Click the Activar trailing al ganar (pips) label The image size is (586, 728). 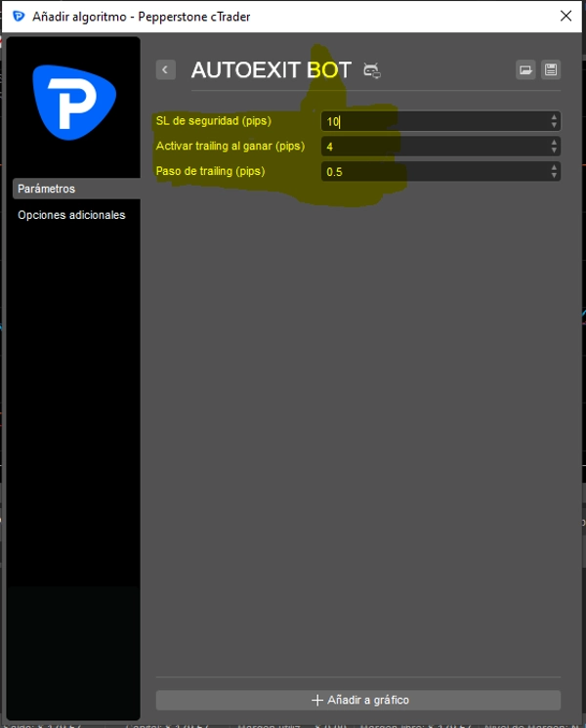[230, 147]
